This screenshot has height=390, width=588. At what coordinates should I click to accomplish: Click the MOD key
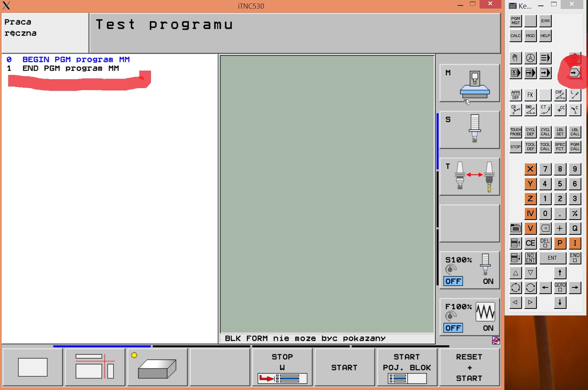tap(530, 35)
